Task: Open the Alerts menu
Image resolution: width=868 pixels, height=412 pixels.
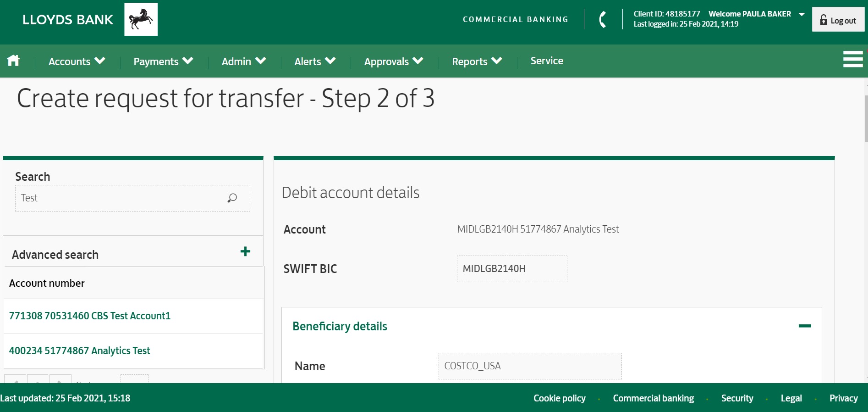Action: (315, 61)
